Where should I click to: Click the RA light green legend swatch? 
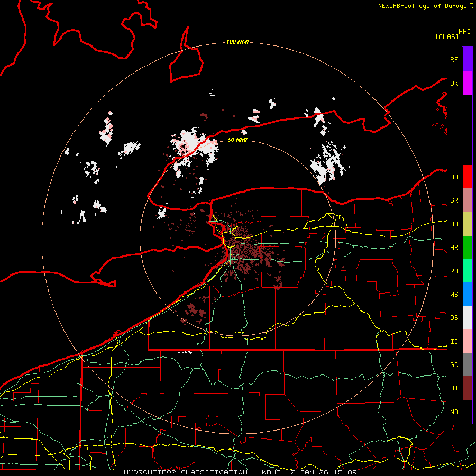[467, 271]
